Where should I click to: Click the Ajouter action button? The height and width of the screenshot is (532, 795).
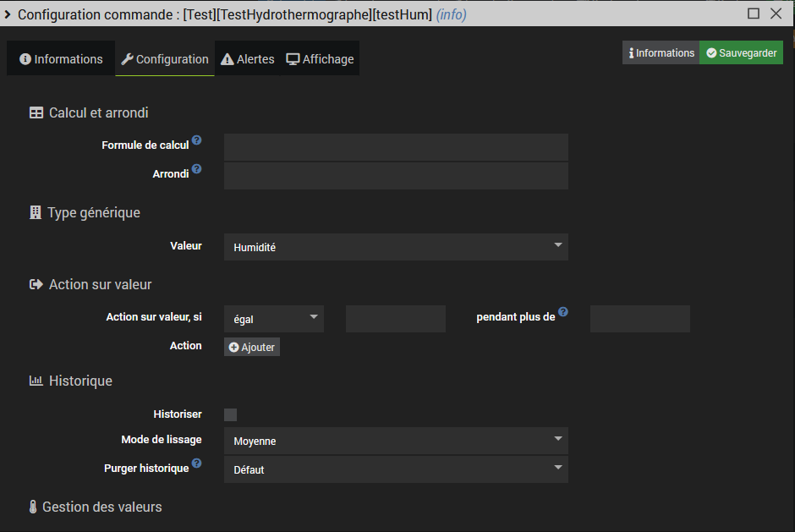(252, 347)
